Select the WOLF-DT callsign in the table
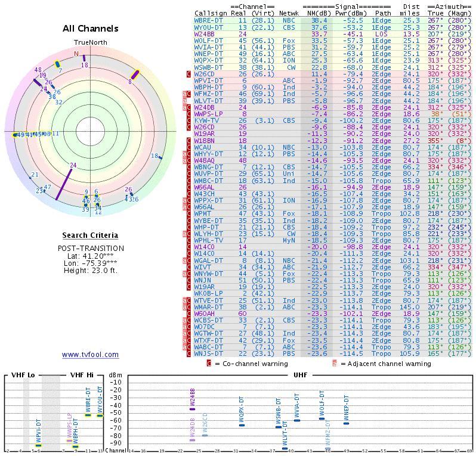 (209, 41)
